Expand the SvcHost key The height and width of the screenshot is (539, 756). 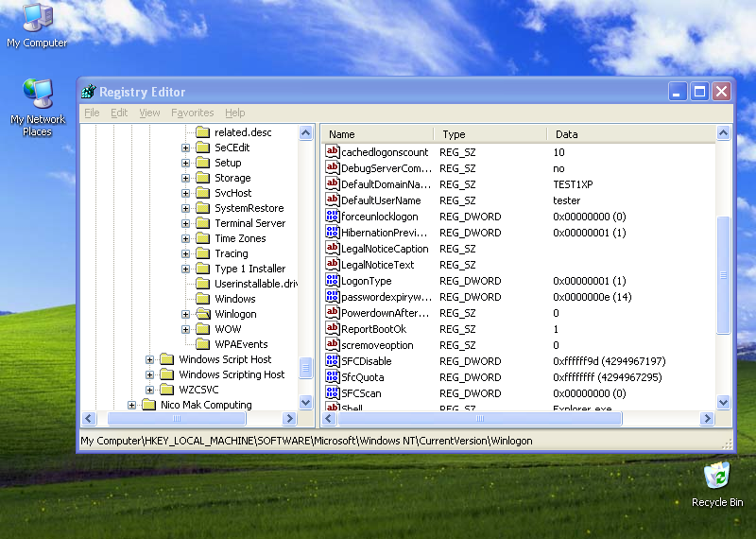point(185,193)
